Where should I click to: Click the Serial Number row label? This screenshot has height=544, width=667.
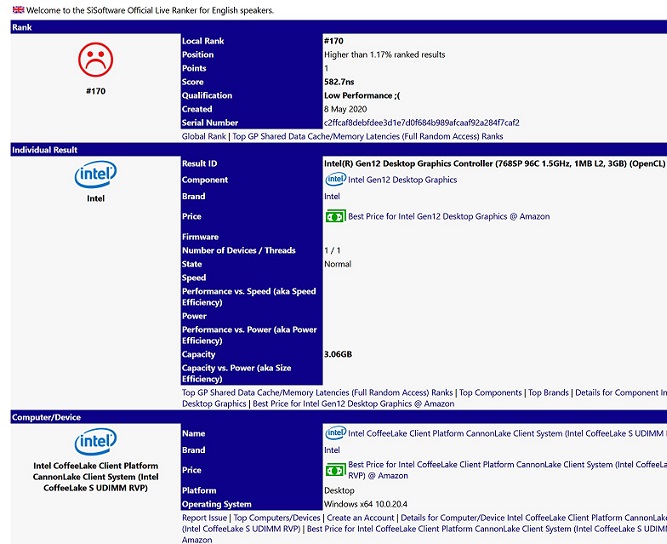coord(210,123)
